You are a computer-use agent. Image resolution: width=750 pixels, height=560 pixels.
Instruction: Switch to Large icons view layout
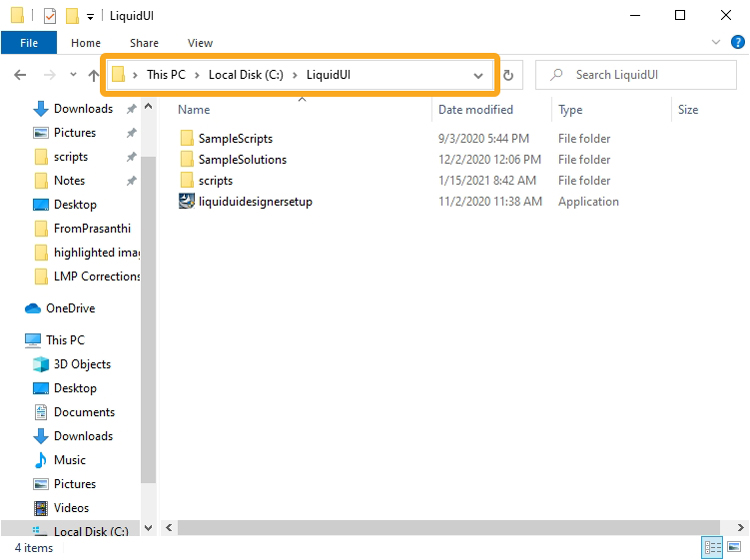pos(734,547)
